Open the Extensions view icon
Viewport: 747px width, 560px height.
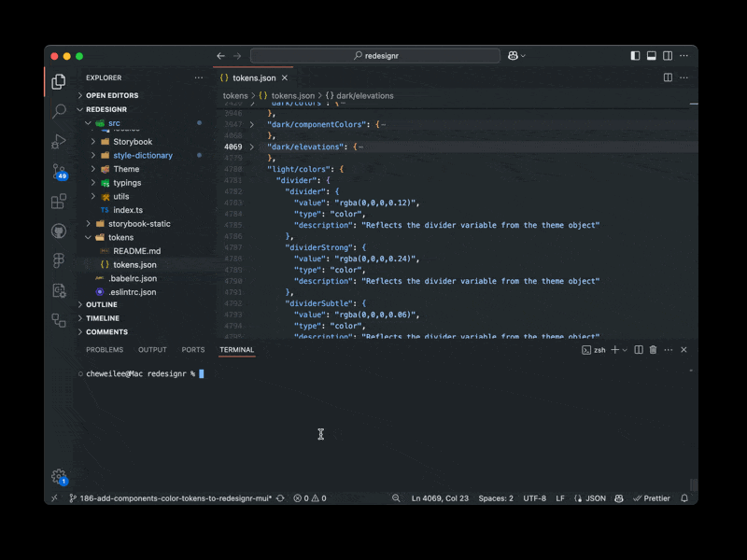(x=59, y=201)
